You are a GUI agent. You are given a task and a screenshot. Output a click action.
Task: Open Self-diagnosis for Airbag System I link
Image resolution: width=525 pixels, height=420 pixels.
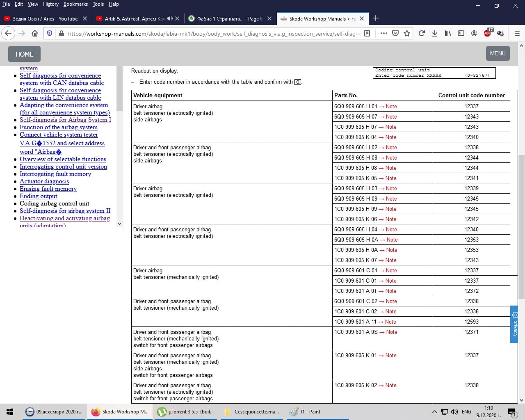click(x=65, y=120)
